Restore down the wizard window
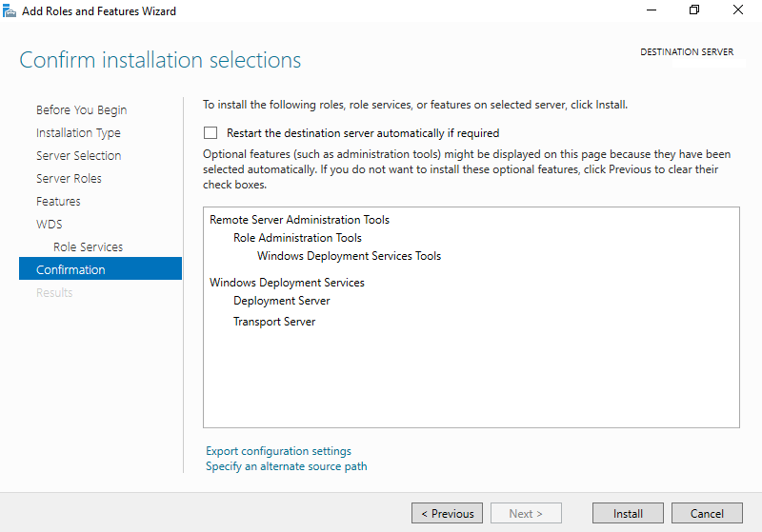 [694, 10]
